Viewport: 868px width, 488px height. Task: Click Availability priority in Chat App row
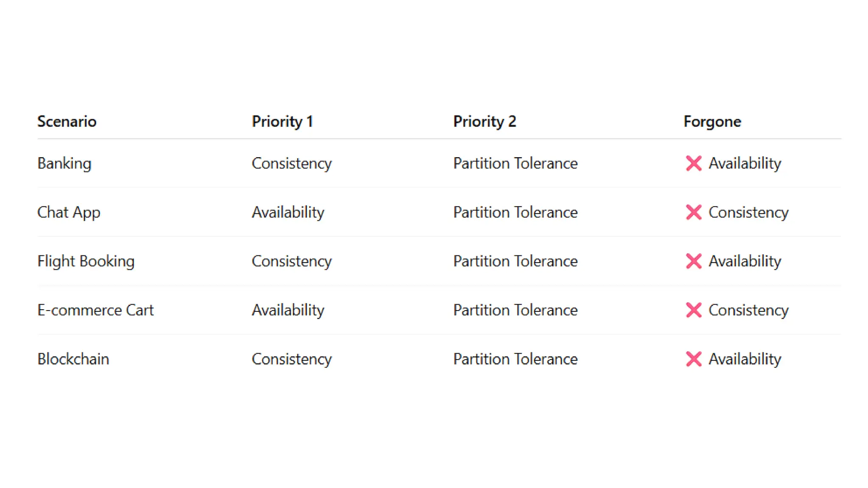(x=288, y=213)
